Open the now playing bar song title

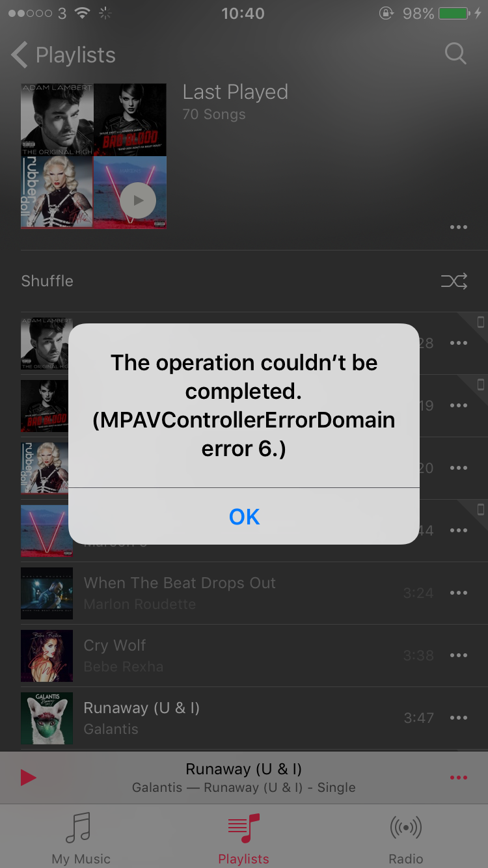(244, 768)
